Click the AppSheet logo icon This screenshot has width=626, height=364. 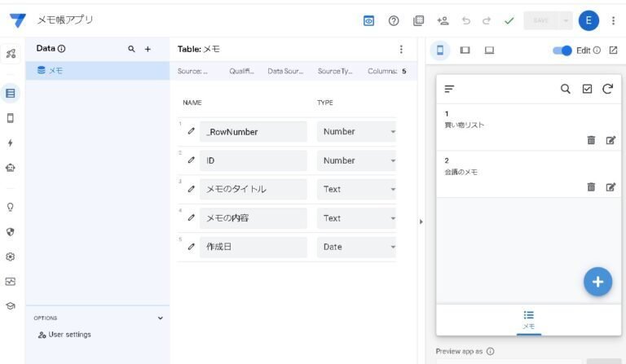click(18, 20)
